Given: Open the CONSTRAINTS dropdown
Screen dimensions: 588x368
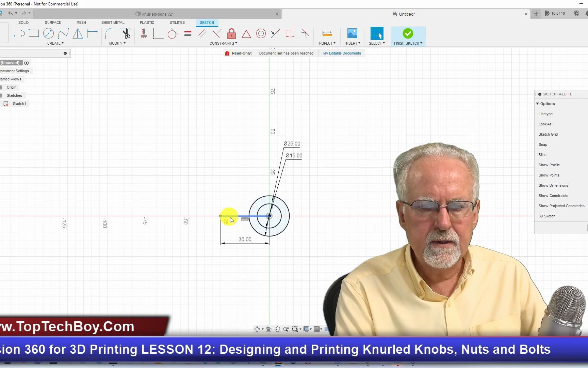Looking at the screenshot, I should click(223, 43).
